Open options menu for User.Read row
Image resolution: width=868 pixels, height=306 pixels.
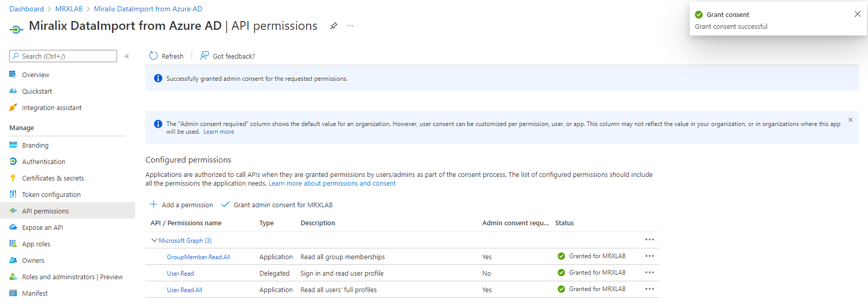650,273
